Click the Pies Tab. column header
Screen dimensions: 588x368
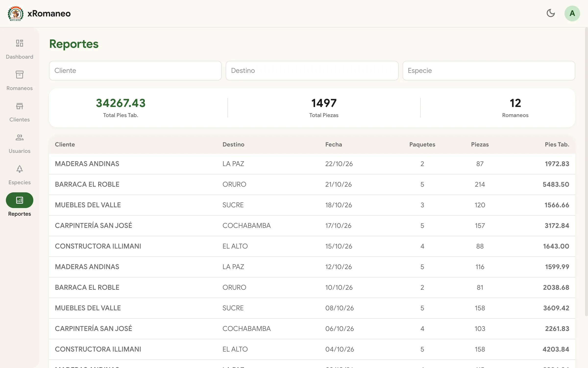coord(557,145)
